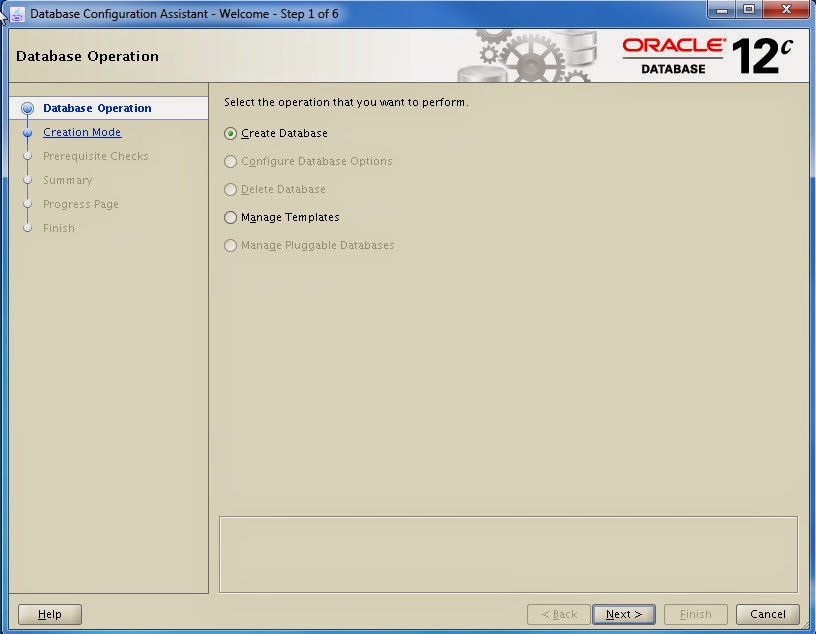Click the Summary step bullet icon

click(27, 180)
